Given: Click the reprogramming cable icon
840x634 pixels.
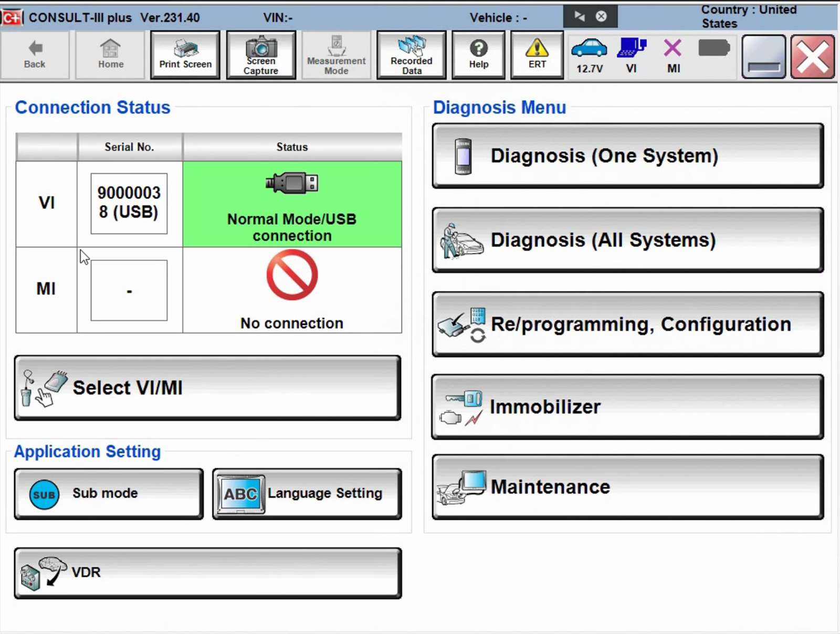Looking at the screenshot, I should 462,325.
